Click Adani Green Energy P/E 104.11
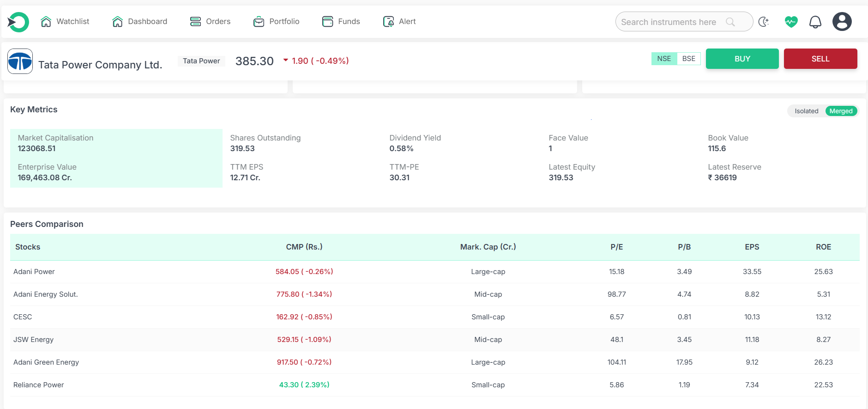Image resolution: width=868 pixels, height=409 pixels. point(617,362)
